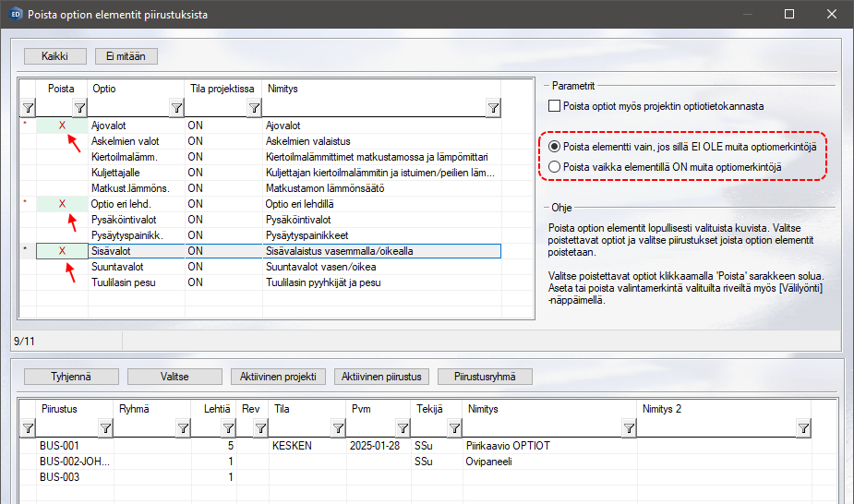Viewport: 854px width, 504px height.
Task: Click the Aktiivinen projekti button
Action: tap(278, 377)
